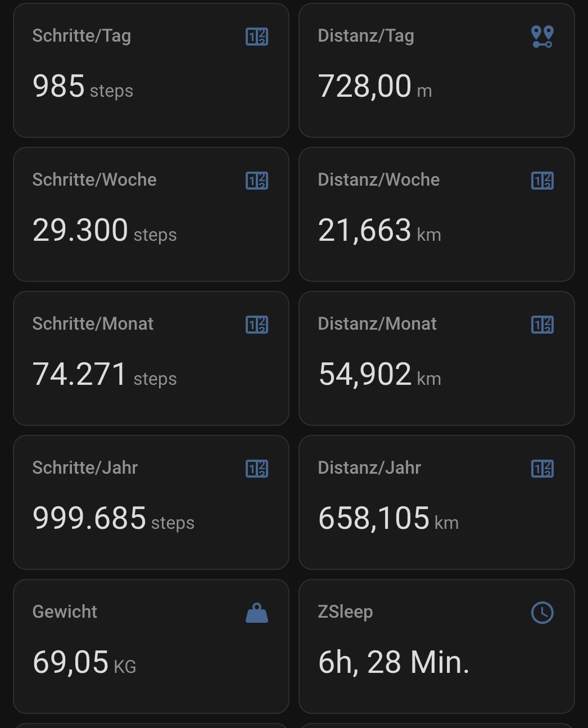Select the 29.300 steps weekly value
588x728 pixels.
(x=105, y=231)
